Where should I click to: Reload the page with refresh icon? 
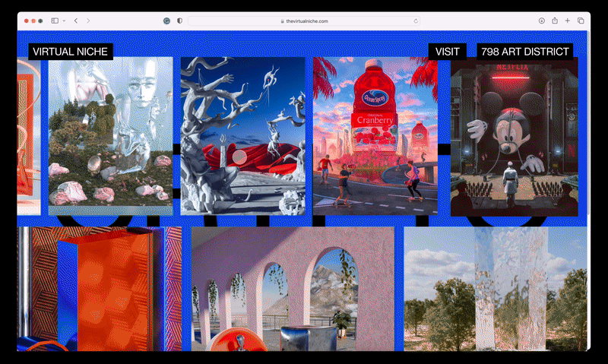[x=416, y=21]
